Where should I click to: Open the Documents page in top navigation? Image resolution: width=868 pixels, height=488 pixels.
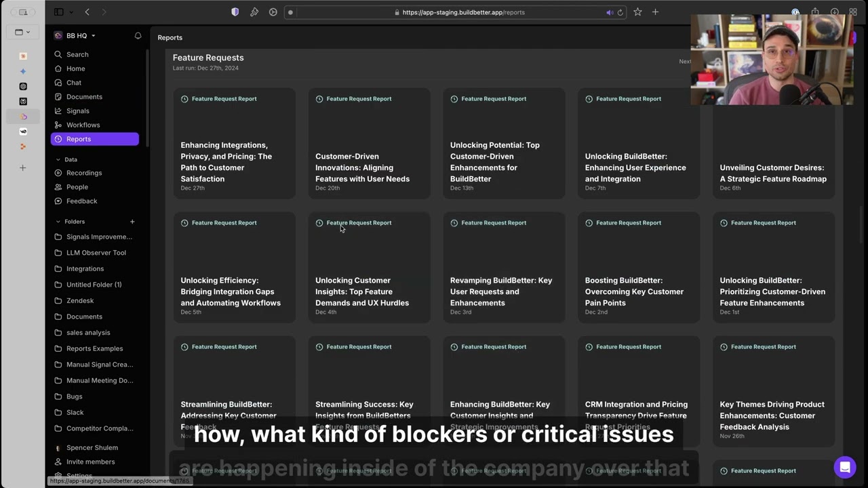point(95,97)
